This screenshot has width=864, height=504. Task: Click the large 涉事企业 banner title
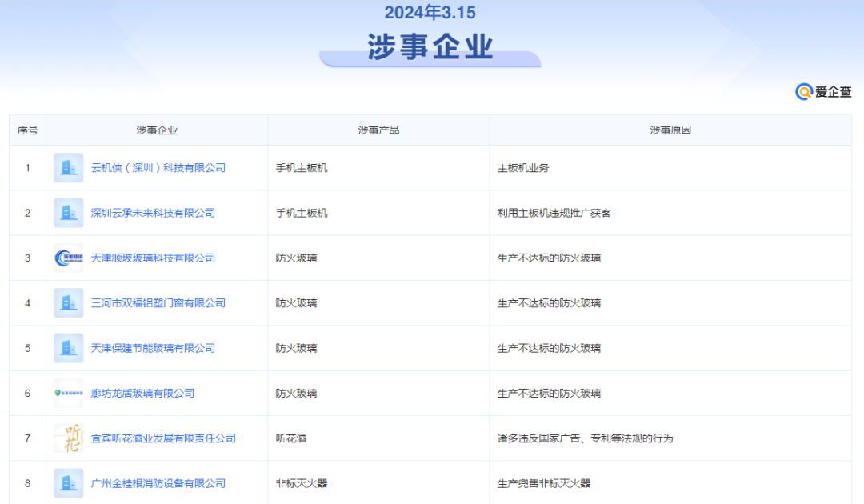pyautogui.click(x=430, y=46)
